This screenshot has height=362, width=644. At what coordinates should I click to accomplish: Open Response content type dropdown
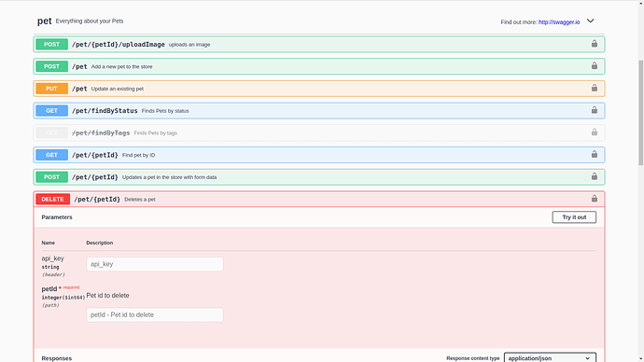coord(550,358)
